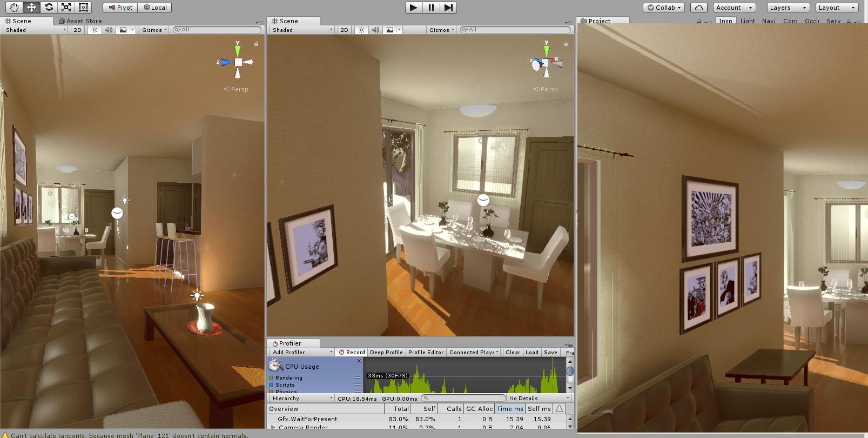This screenshot has width=868, height=438.
Task: Open the Layers dropdown
Action: [788, 8]
